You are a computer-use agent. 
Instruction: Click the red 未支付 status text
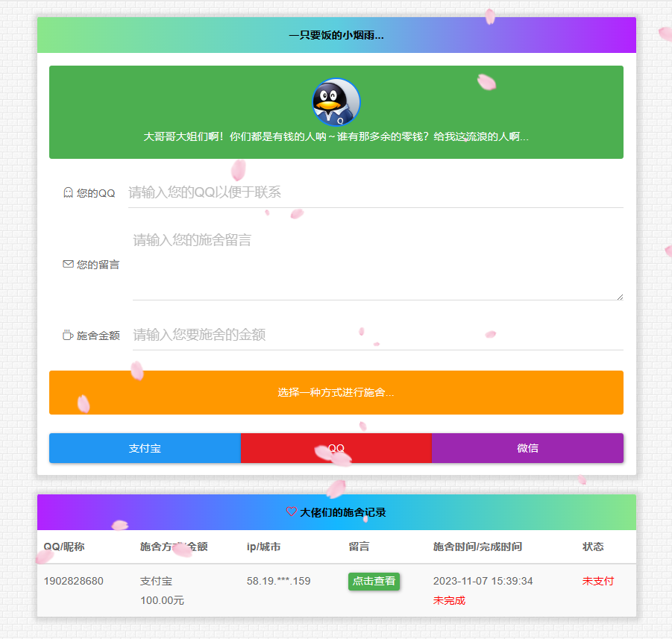pyautogui.click(x=598, y=581)
